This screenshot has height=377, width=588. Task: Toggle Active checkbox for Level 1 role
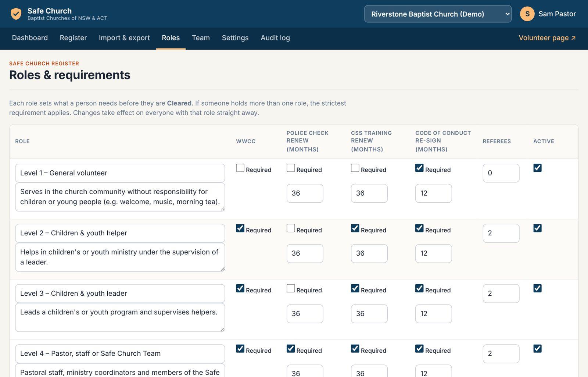537,168
